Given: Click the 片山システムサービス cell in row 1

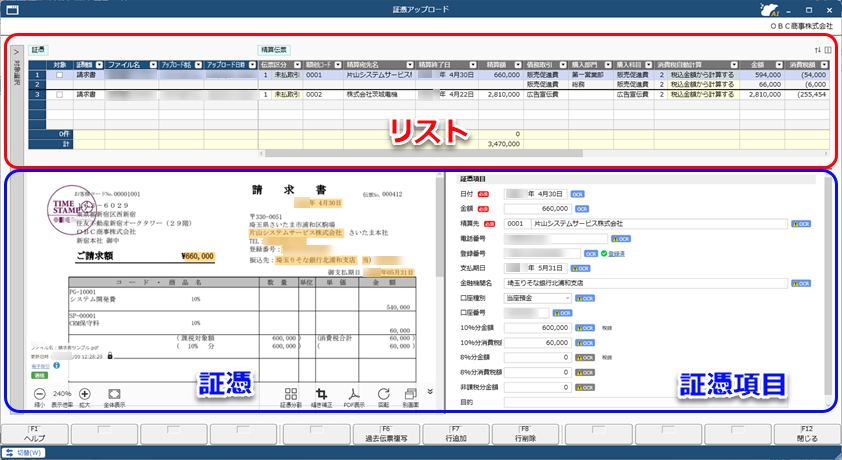Looking at the screenshot, I should [380, 75].
